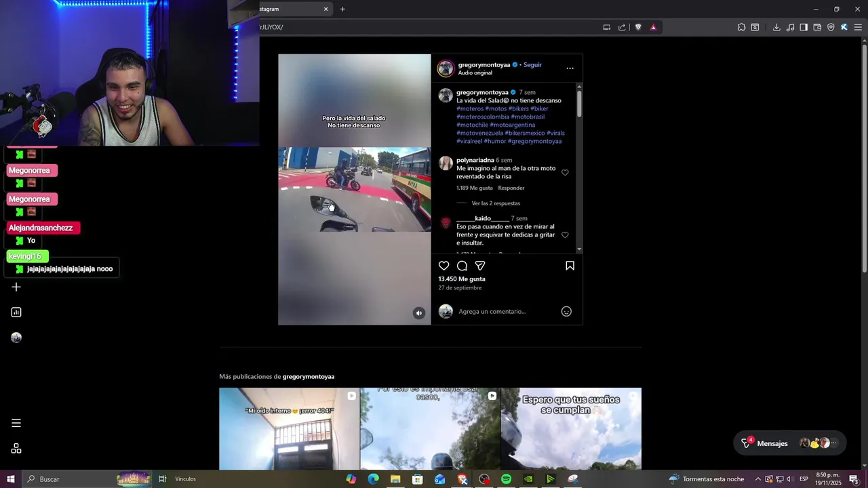Open the hamburger menu in left sidebar
This screenshot has width=868, height=488.
pyautogui.click(x=16, y=423)
